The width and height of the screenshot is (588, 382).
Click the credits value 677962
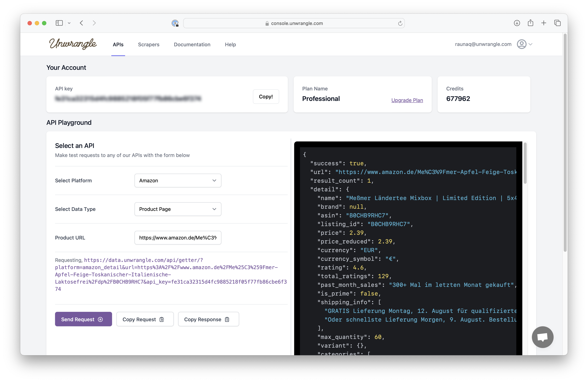tap(458, 99)
